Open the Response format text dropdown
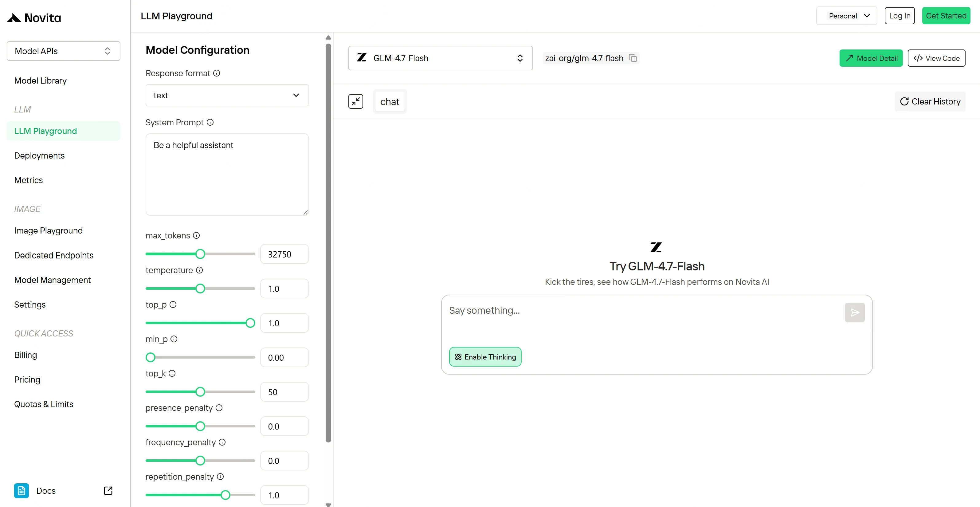The image size is (980, 507). pyautogui.click(x=227, y=95)
